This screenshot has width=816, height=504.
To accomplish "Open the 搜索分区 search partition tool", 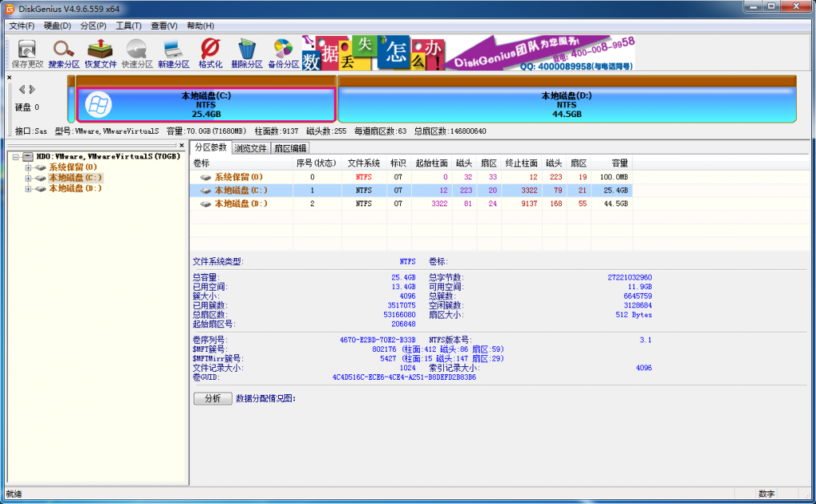I will click(x=64, y=53).
